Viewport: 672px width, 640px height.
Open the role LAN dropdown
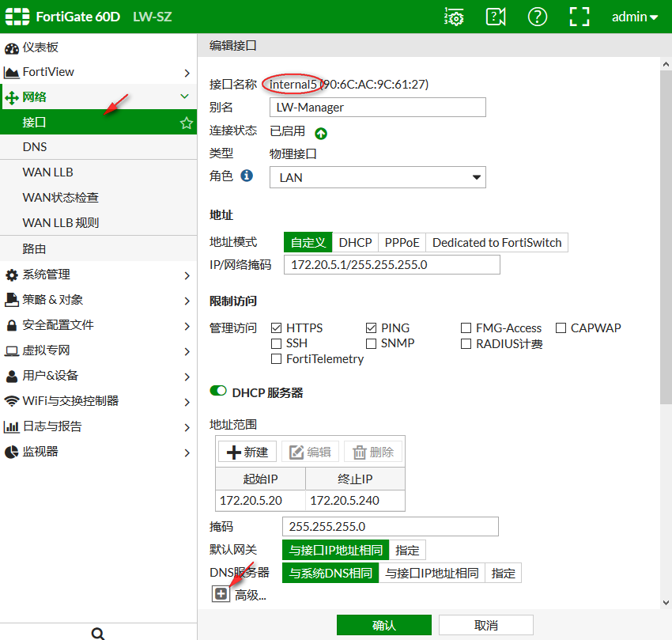tap(378, 177)
